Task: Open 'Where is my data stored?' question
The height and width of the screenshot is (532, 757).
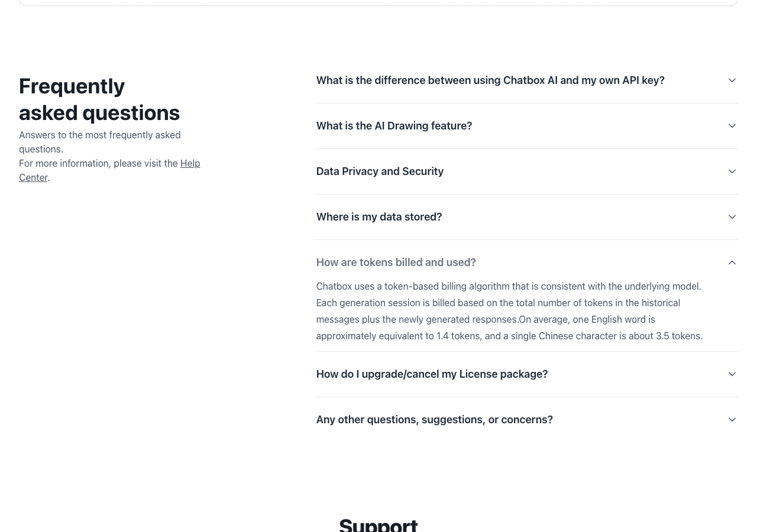Action: pos(378,216)
